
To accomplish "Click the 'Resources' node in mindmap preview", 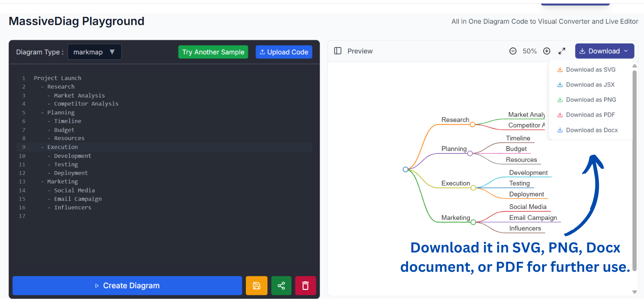I will point(521,159).
